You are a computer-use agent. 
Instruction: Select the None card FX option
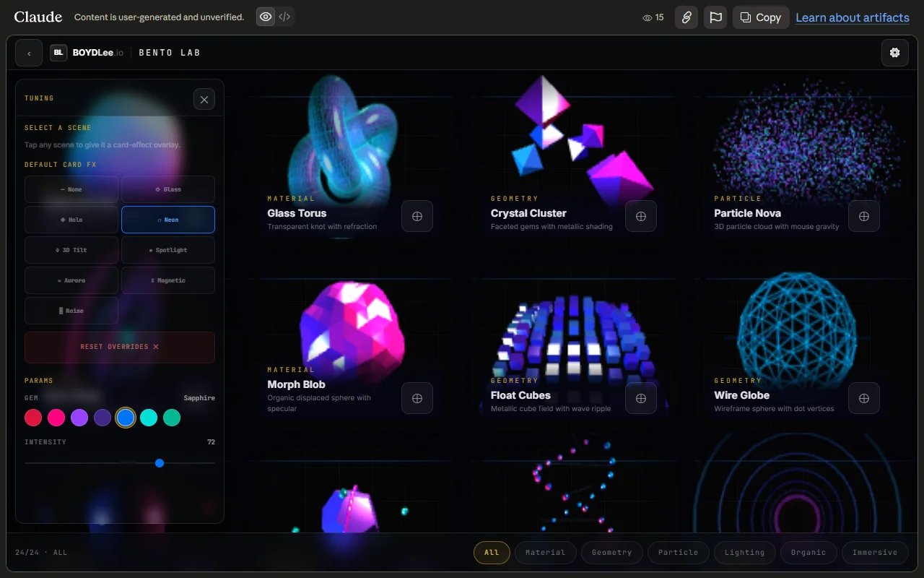[x=71, y=189]
